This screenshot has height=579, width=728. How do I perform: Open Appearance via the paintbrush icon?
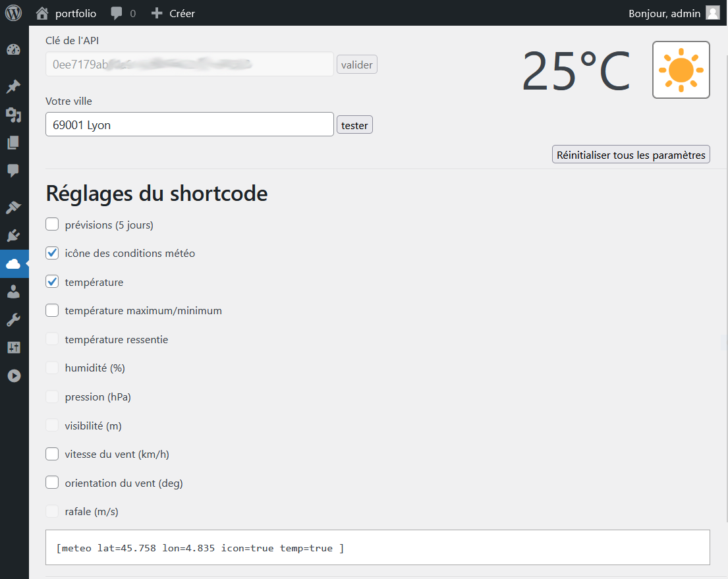click(x=14, y=207)
